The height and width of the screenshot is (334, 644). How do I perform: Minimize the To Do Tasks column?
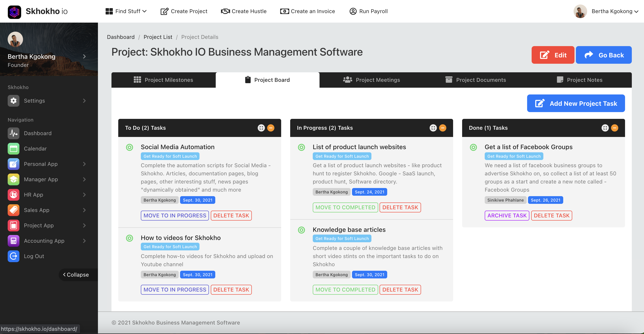[x=271, y=128]
